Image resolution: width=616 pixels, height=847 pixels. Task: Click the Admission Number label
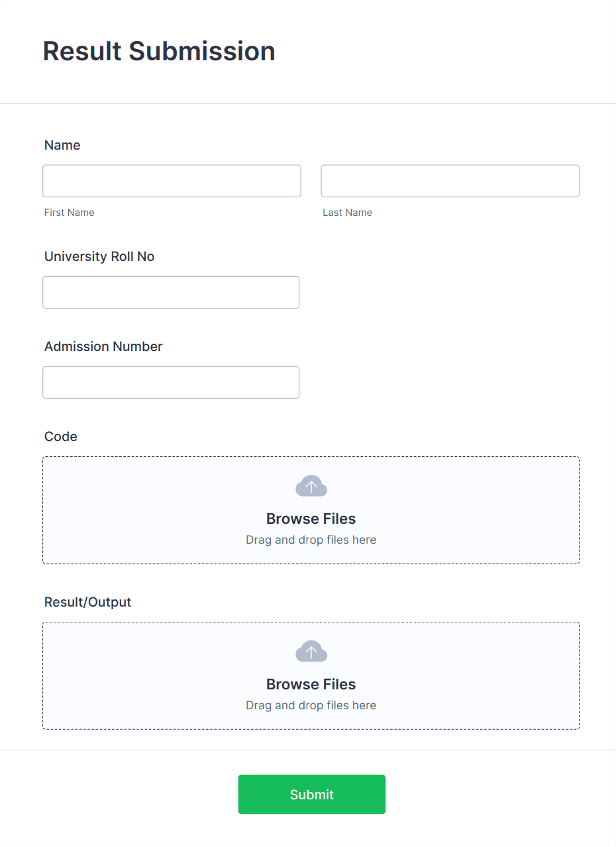[x=103, y=346]
